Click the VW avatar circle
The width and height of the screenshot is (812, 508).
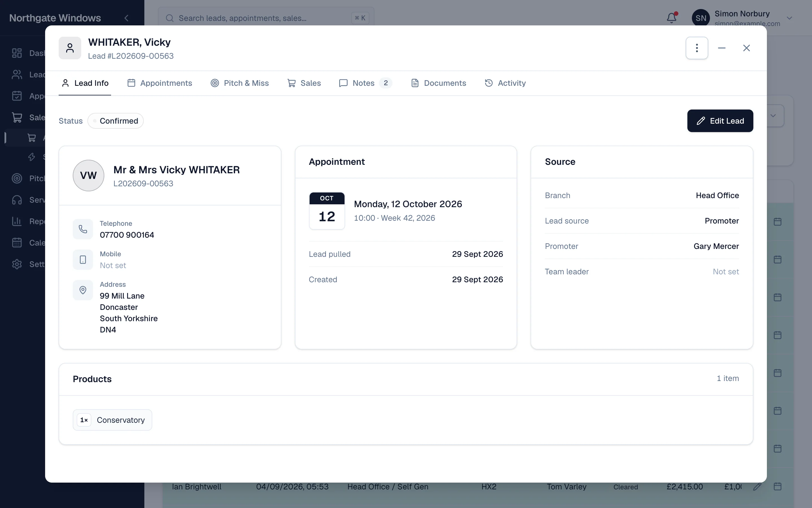point(89,175)
